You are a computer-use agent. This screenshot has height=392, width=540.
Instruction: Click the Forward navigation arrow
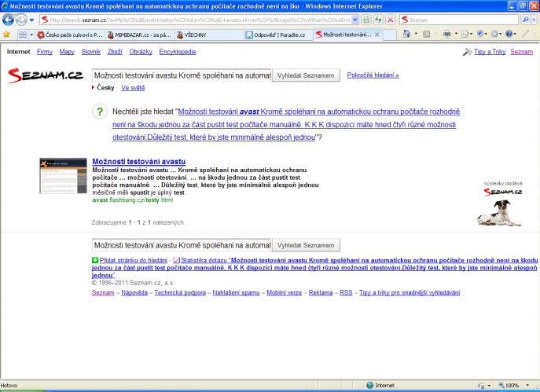pyautogui.click(x=21, y=20)
